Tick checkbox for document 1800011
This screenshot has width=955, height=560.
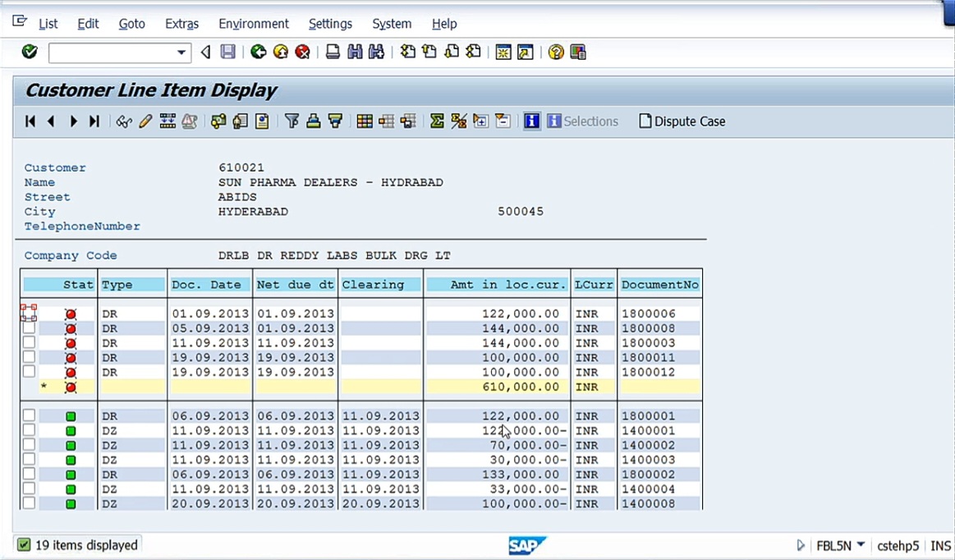tap(29, 356)
